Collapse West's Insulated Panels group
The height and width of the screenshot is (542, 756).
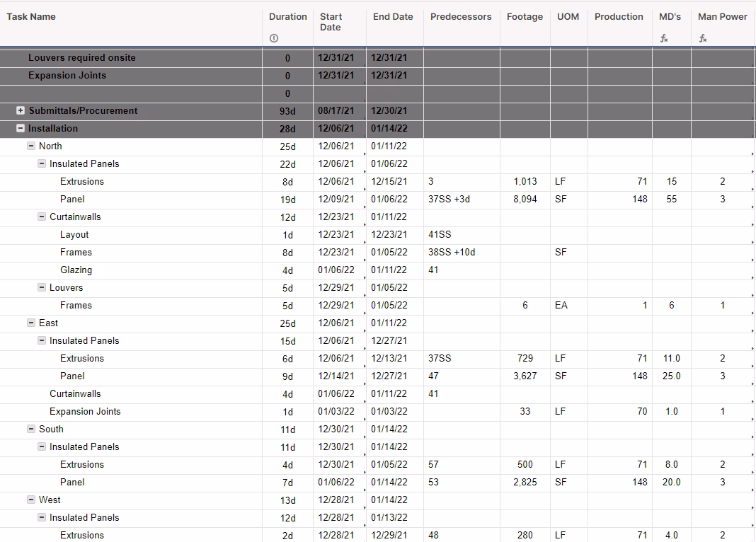[x=42, y=517]
